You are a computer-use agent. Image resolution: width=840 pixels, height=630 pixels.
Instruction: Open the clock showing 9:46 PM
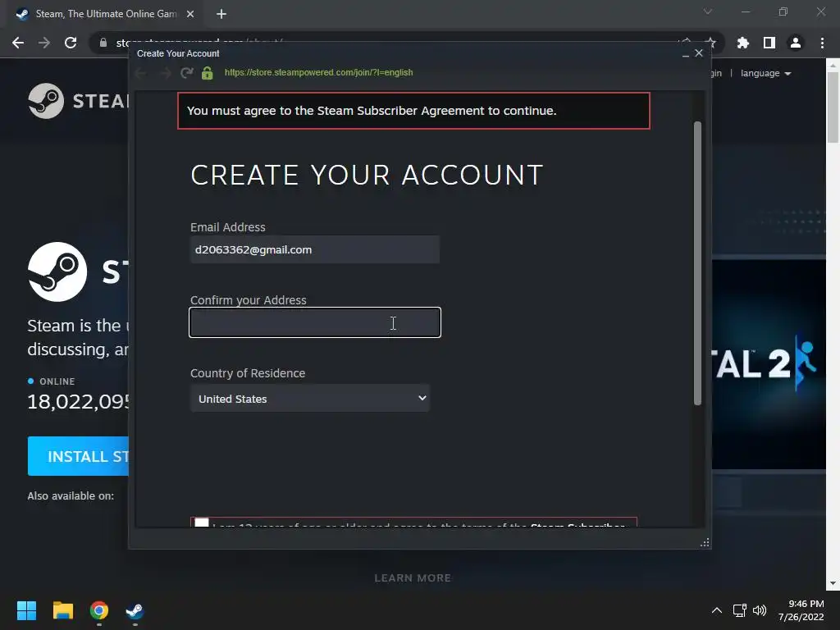point(801,610)
